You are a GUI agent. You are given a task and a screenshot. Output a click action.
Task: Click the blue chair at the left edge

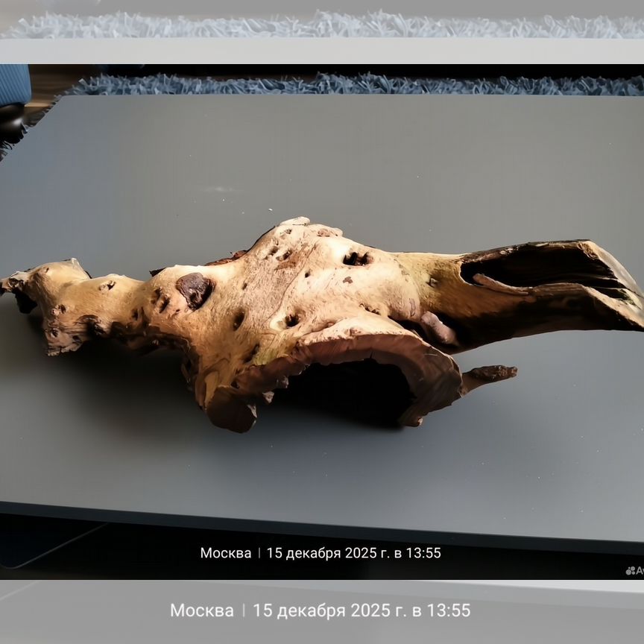point(13,86)
